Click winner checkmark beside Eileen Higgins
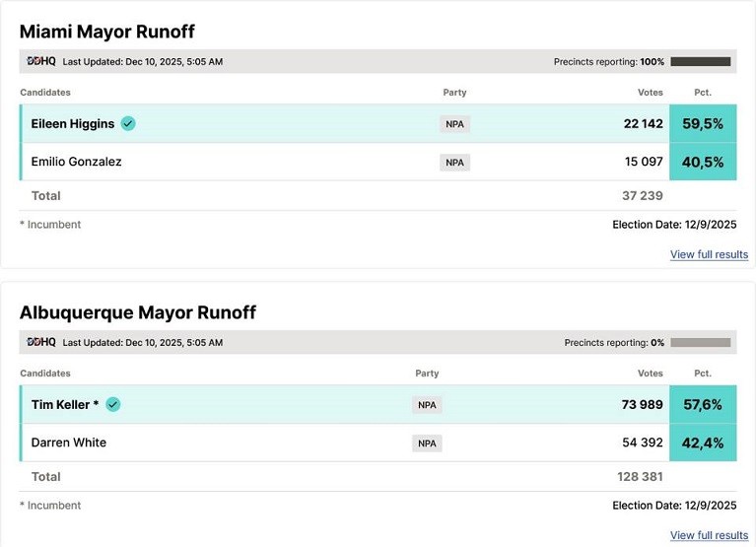 (x=128, y=123)
